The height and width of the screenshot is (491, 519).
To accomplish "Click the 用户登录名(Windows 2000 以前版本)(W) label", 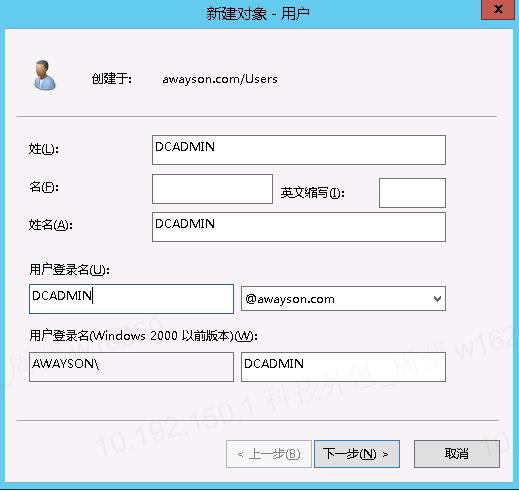I will tap(143, 336).
